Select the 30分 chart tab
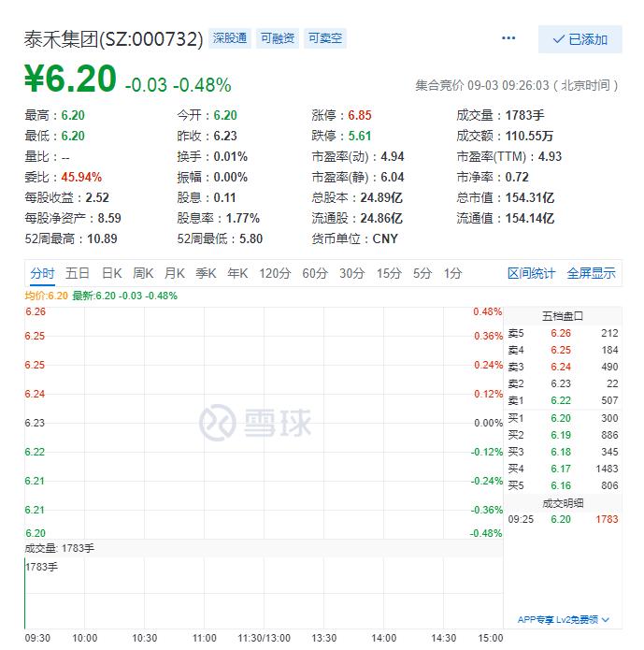 (x=351, y=274)
